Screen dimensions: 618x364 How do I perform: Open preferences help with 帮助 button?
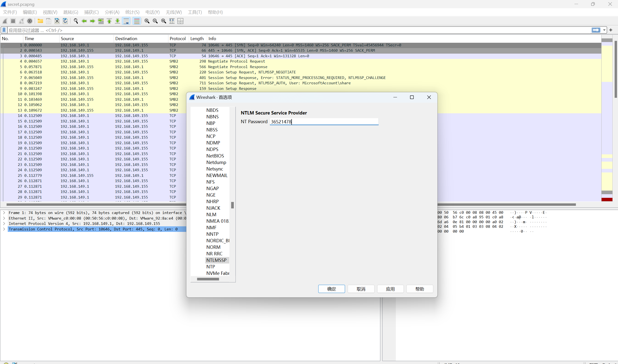click(x=419, y=289)
